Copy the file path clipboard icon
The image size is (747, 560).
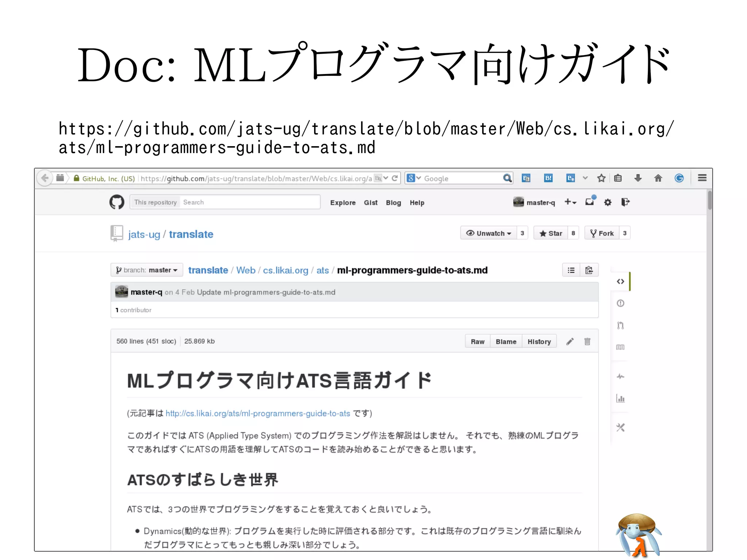[x=589, y=270]
